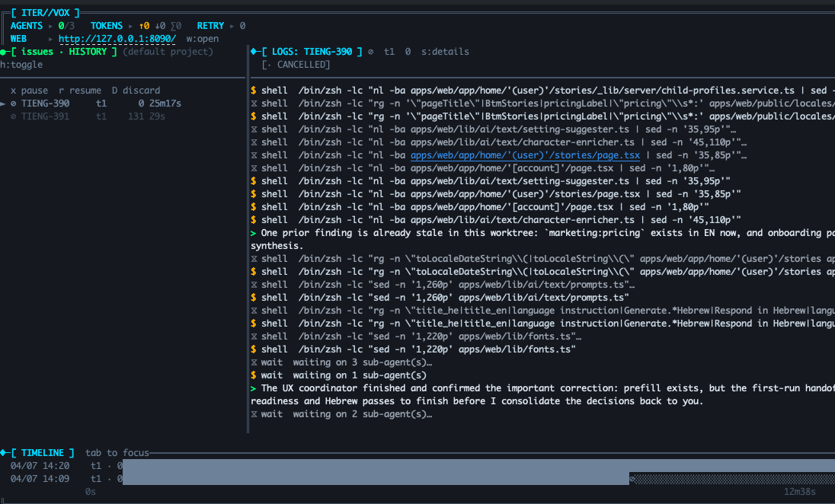Click the cancelled icon beside TIENG-390 issue
The image size is (835, 504).
tap(14, 104)
